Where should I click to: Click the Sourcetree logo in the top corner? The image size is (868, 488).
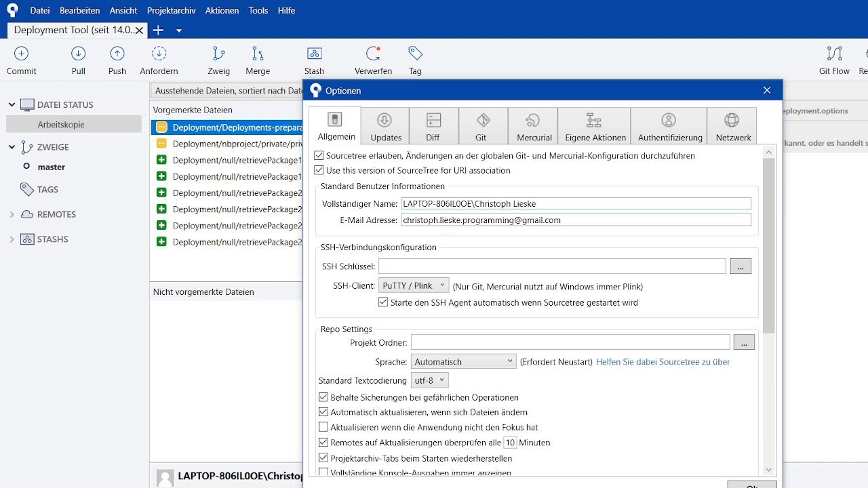pyautogui.click(x=12, y=10)
